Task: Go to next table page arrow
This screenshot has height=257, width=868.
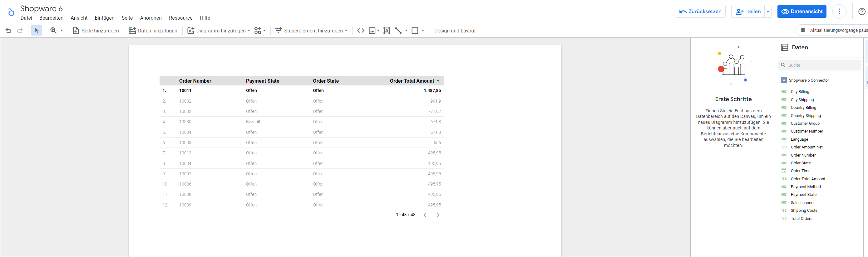Action: click(x=438, y=215)
